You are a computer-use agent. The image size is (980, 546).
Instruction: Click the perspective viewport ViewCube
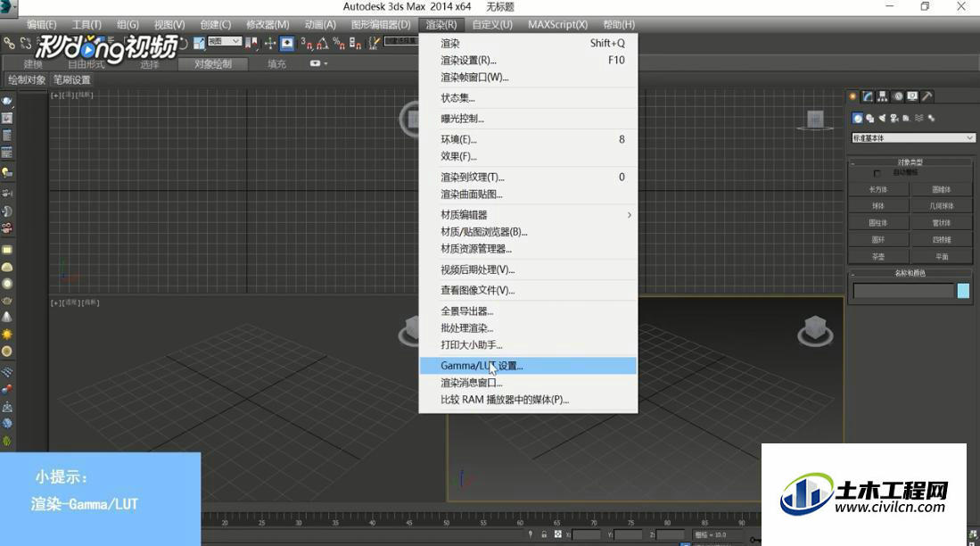coord(815,330)
